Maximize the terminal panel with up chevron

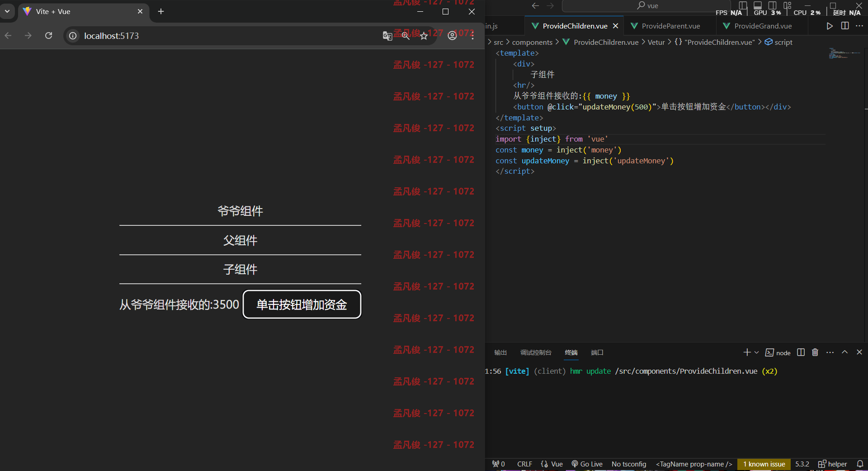coord(844,352)
